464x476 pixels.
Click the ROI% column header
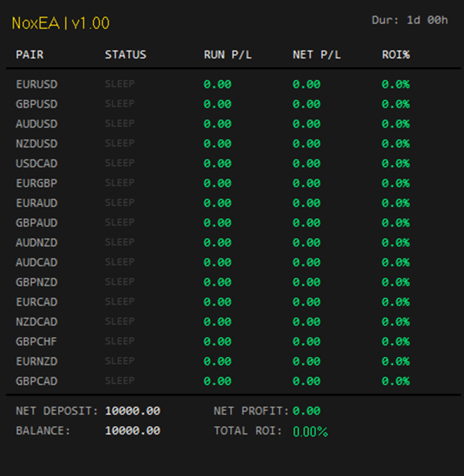coord(396,55)
